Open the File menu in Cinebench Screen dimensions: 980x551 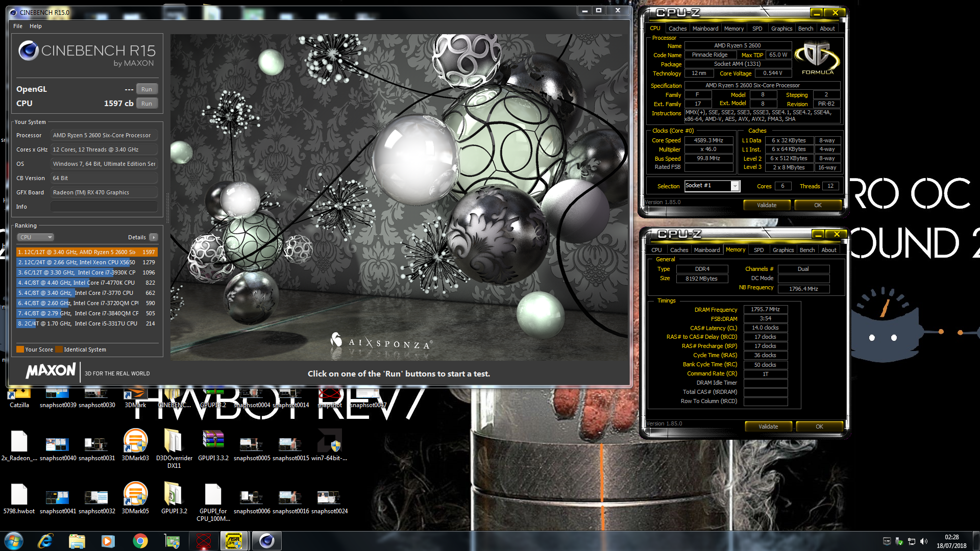tap(18, 26)
